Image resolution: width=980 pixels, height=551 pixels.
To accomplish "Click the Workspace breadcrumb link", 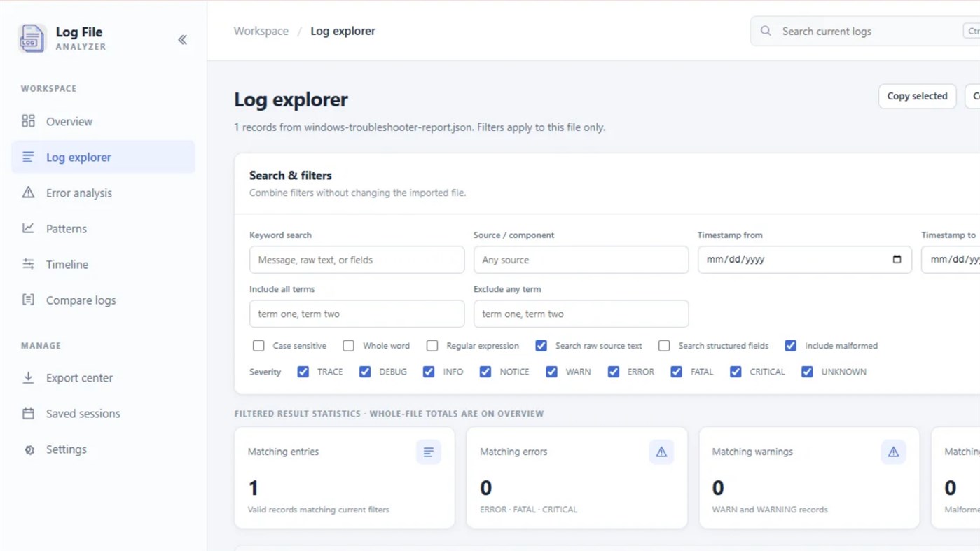I will point(261,31).
